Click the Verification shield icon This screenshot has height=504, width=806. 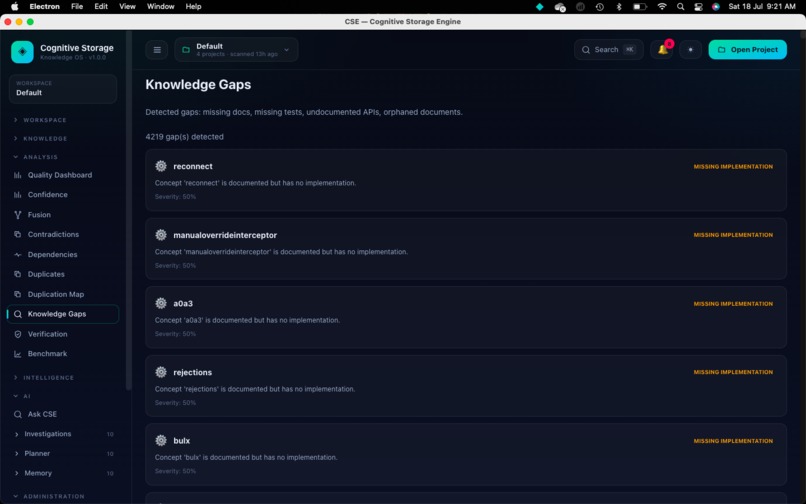tap(17, 334)
